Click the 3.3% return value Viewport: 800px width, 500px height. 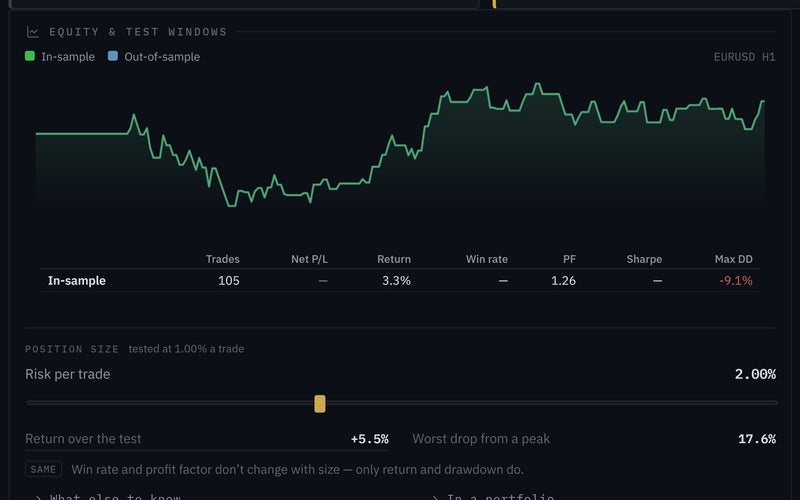396,281
